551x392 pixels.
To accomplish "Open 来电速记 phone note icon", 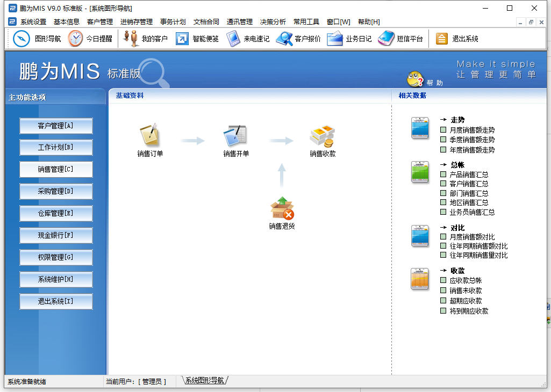I will pyautogui.click(x=233, y=39).
